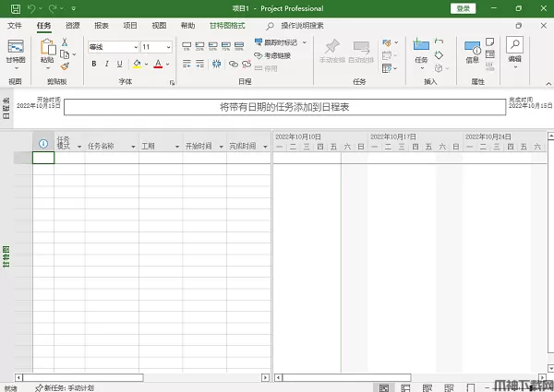The image size is (554, 392).
Task: Click the Paste icon in the clipboard group
Action: coord(46,47)
